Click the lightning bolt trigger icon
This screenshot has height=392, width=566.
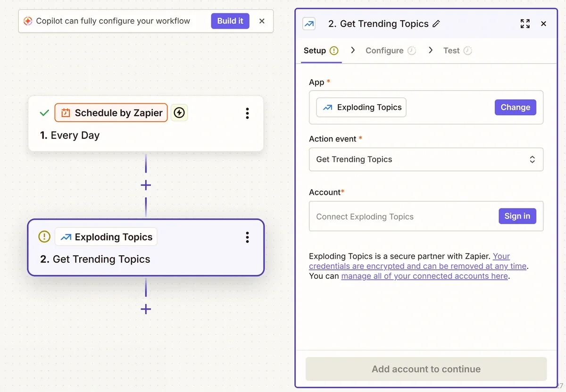tap(179, 113)
